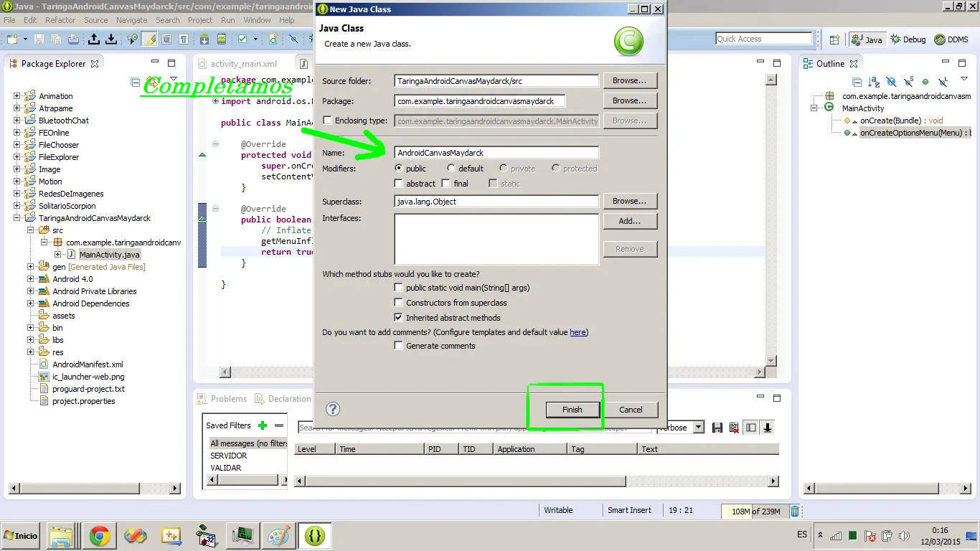
Task: Click the Quick Access search box
Action: click(x=764, y=39)
